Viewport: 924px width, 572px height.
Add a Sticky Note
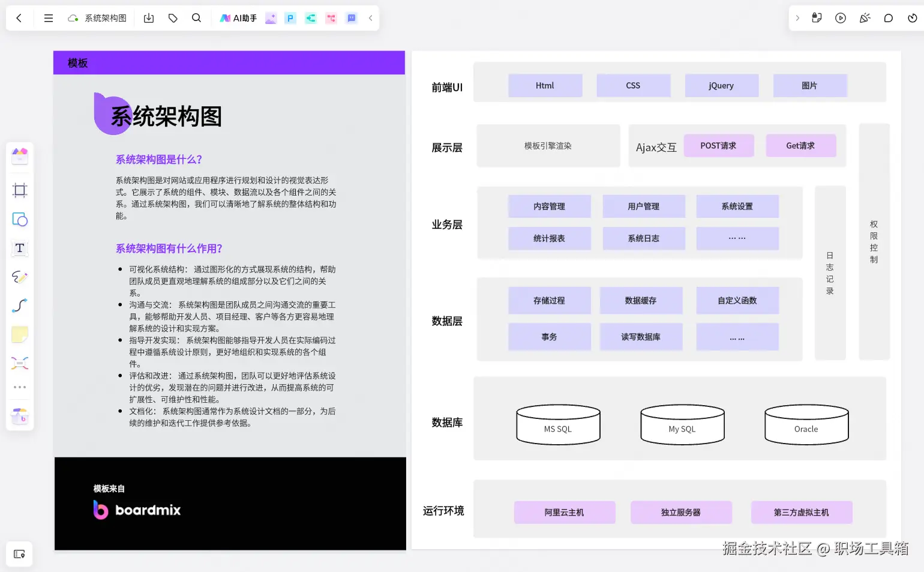tap(20, 334)
